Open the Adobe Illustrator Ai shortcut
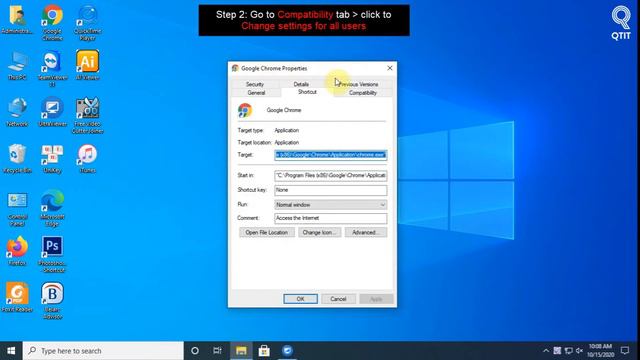This screenshot has height=360, width=640. [87, 65]
